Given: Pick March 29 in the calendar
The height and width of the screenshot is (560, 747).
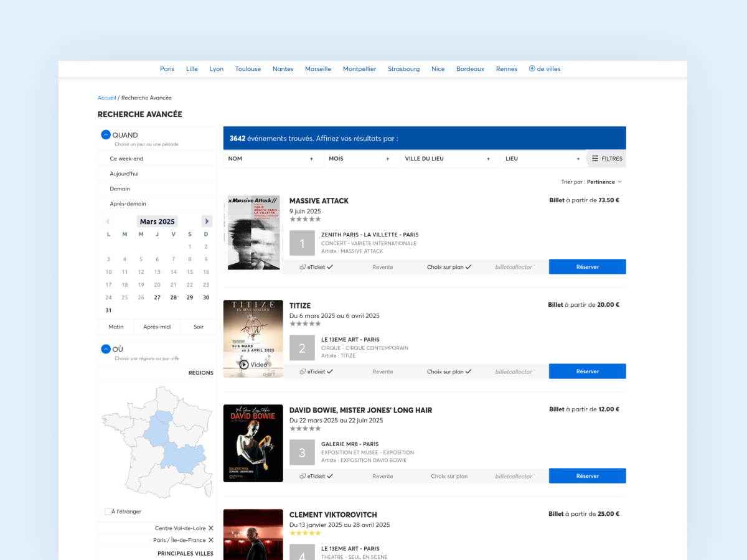Looking at the screenshot, I should (x=190, y=297).
